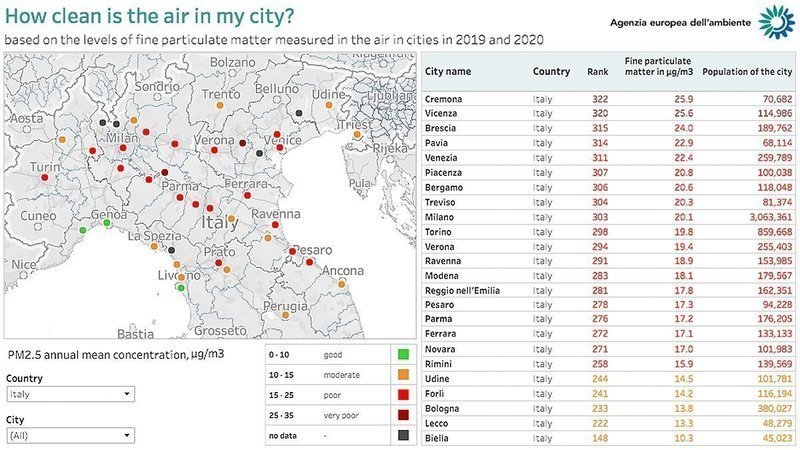Click the Population of the city header
This screenshot has height=450, width=800.
tap(747, 71)
